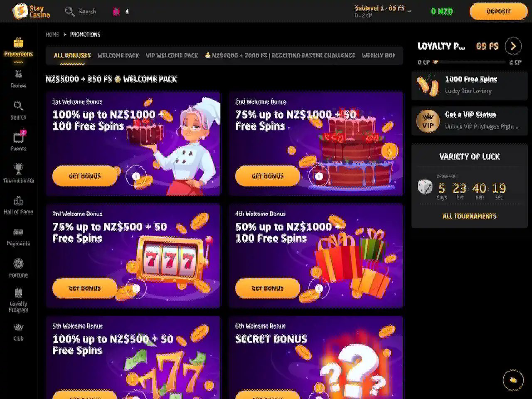Open the Club crown icon
532x399 pixels.
[x=18, y=327]
